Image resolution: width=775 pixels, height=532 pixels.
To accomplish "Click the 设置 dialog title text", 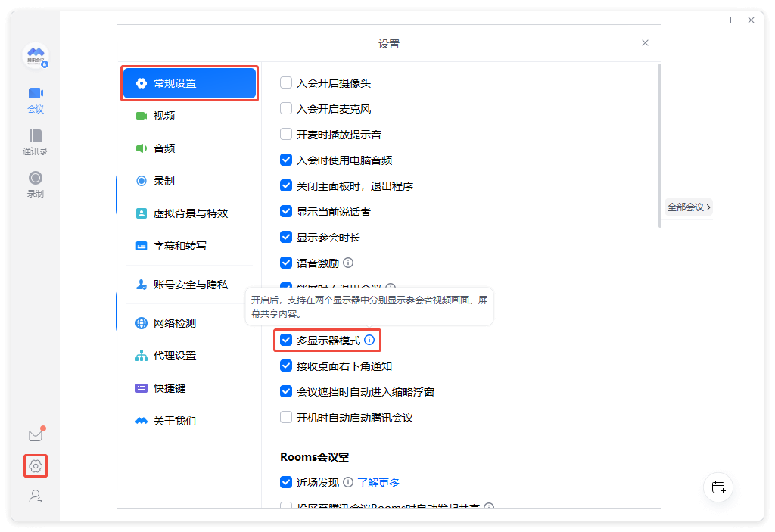I will pyautogui.click(x=389, y=44).
